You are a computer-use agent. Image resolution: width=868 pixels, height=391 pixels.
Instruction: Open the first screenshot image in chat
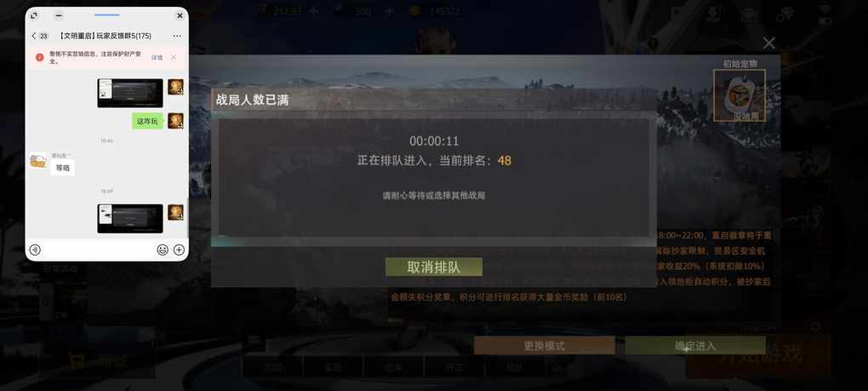coord(130,93)
